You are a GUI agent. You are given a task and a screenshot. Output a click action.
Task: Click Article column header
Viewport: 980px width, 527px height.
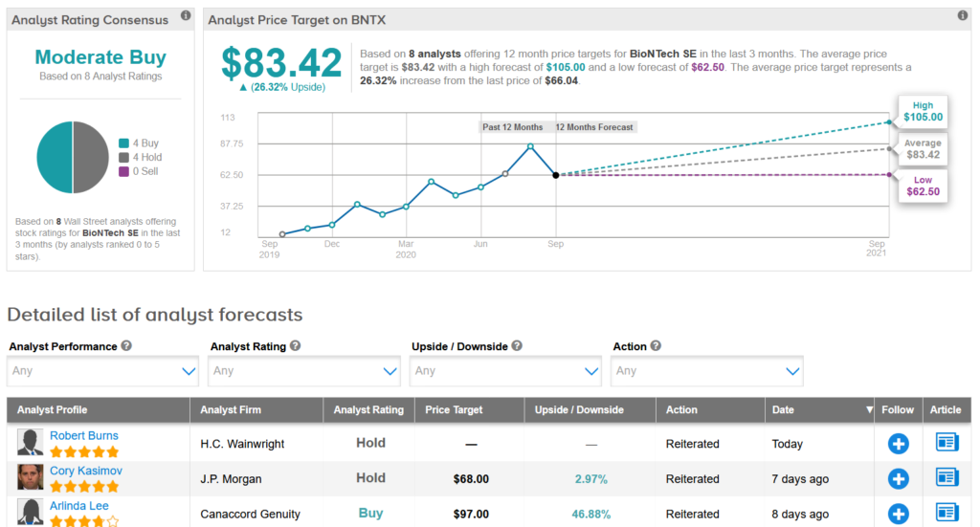click(945, 410)
